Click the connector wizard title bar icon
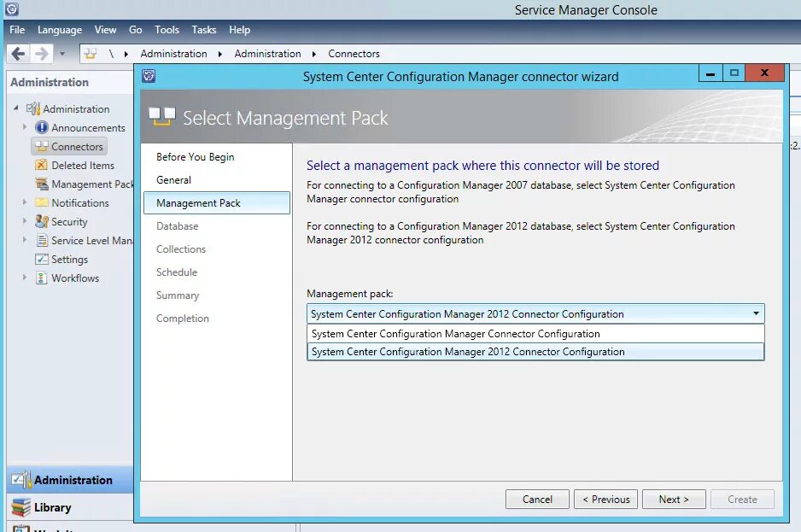801x532 pixels. (149, 76)
